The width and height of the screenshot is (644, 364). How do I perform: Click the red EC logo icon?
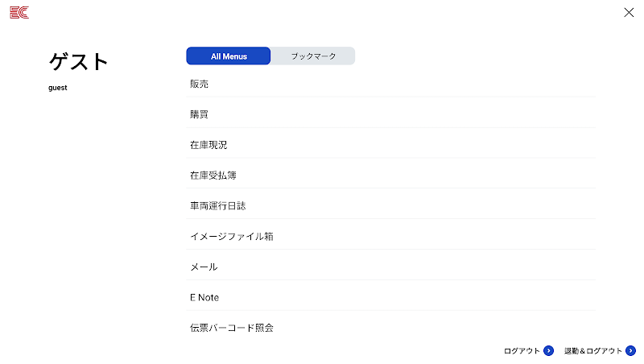19,12
